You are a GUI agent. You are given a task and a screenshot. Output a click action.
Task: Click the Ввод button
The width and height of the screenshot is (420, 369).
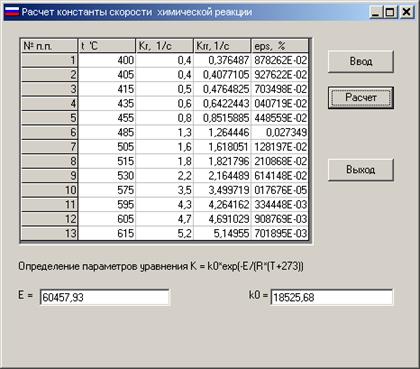(361, 62)
